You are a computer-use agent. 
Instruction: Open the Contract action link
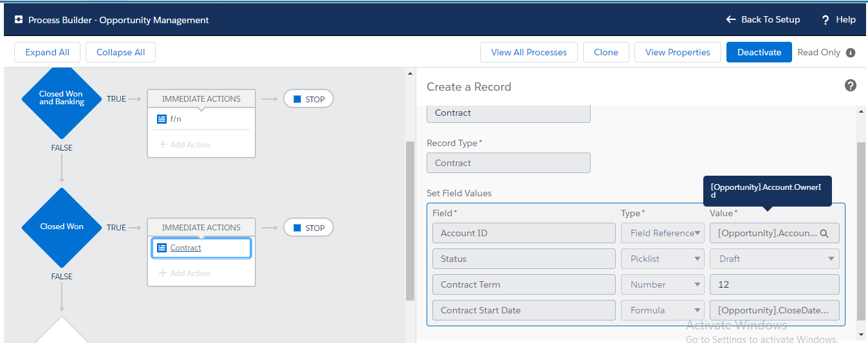186,248
